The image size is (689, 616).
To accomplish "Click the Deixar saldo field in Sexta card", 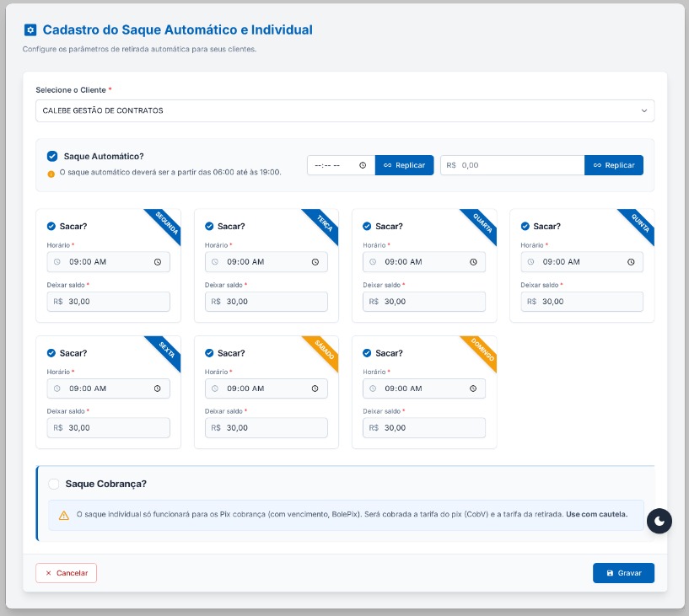I will click(110, 428).
